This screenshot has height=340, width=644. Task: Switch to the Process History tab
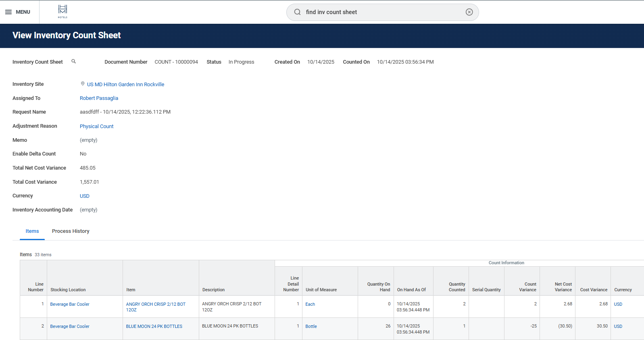pos(71,231)
